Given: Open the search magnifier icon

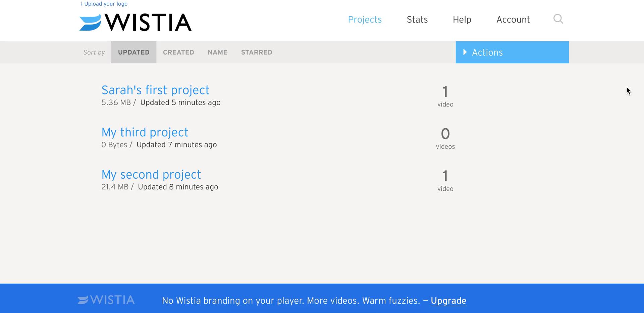Looking at the screenshot, I should (x=558, y=19).
